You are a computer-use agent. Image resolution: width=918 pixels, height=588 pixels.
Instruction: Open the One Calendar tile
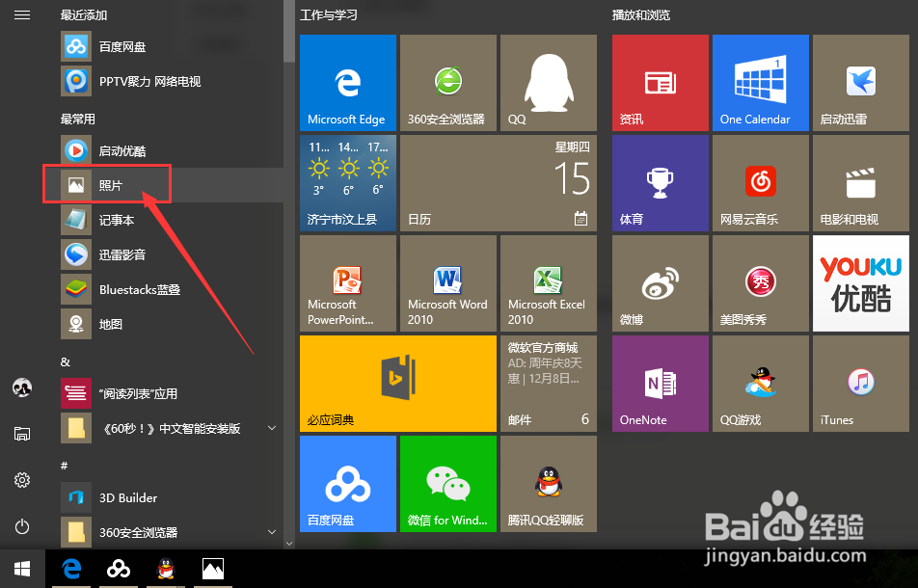click(x=761, y=83)
